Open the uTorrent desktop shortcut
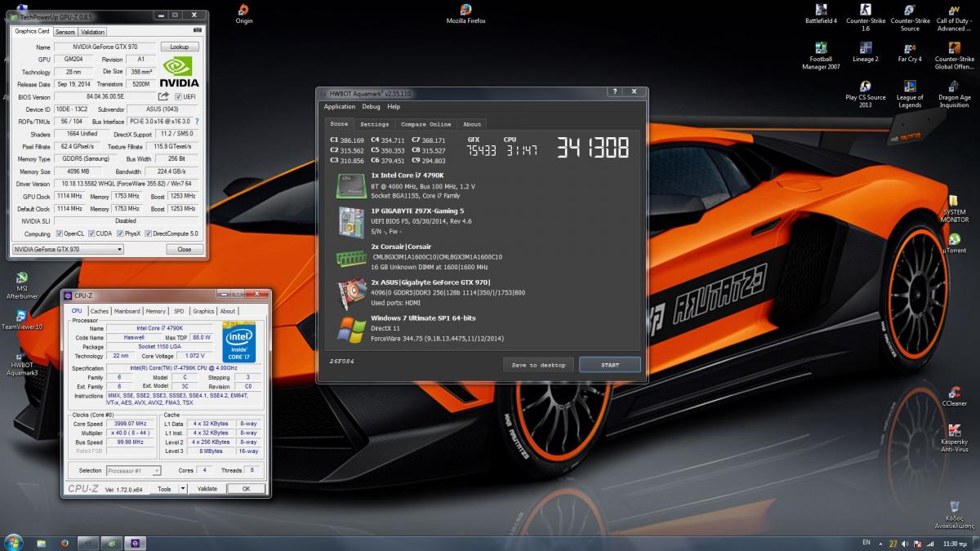 click(x=954, y=242)
